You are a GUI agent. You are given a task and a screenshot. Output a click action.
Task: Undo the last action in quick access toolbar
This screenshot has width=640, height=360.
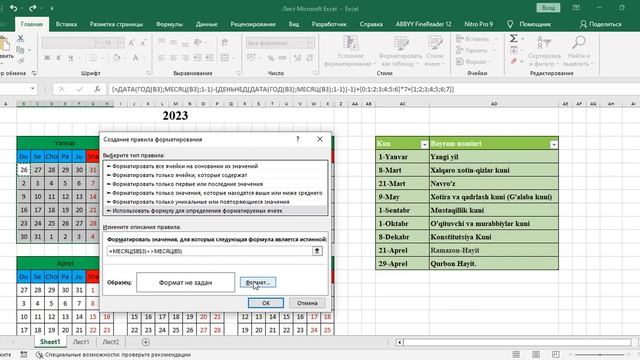13,8
